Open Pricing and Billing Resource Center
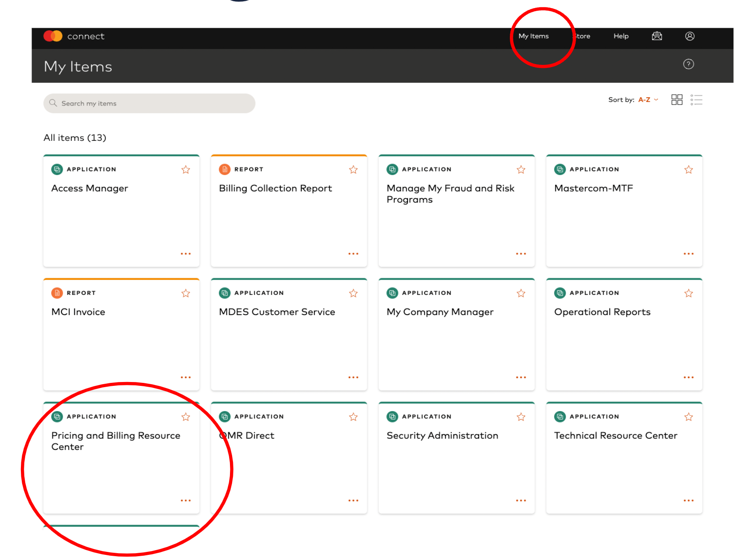739x560 pixels. pyautogui.click(x=121, y=458)
